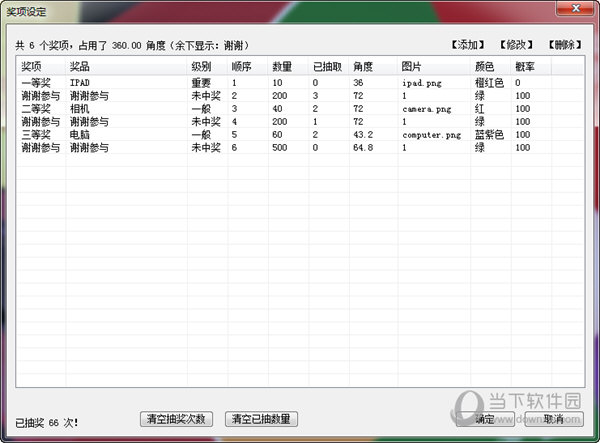Sort by the 奖项 column header
600x443 pixels.
[41, 67]
